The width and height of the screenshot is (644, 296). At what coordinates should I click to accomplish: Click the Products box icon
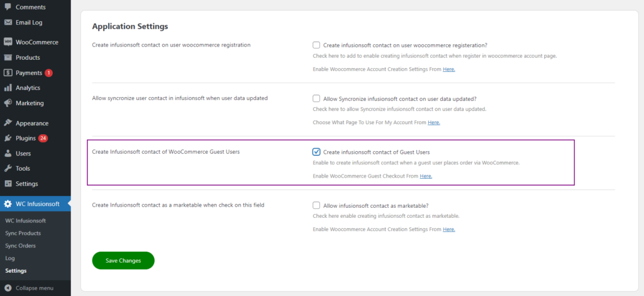point(8,57)
